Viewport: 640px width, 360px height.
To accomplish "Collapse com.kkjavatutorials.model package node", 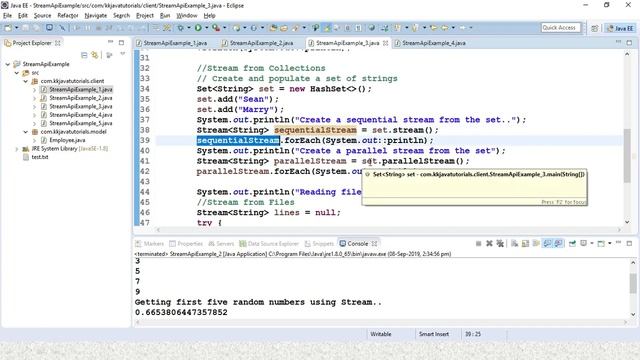I will coord(26,132).
